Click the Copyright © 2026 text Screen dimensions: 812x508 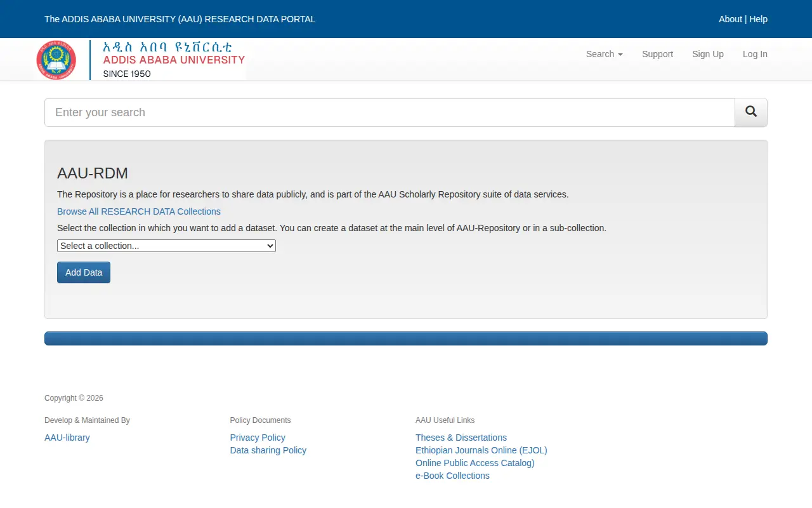(74, 398)
